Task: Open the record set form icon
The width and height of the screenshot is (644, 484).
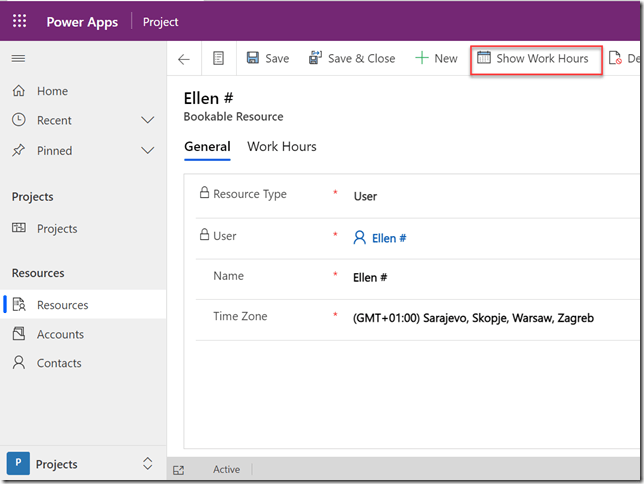Action: 218,59
